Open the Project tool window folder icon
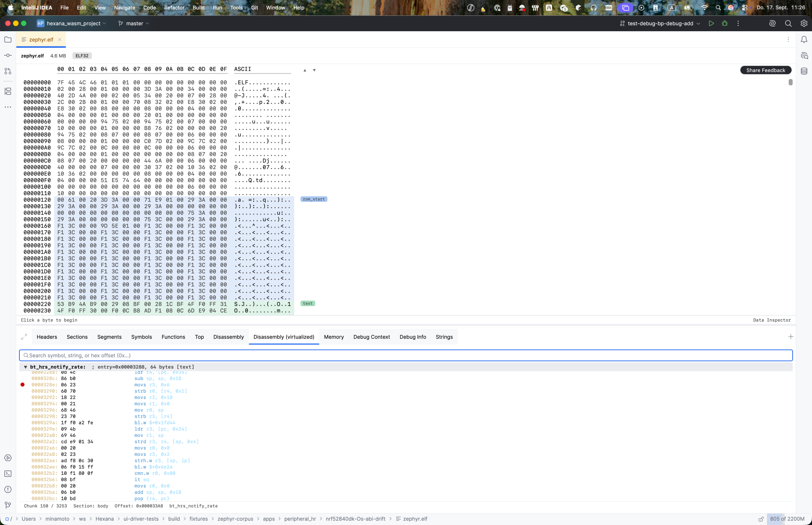The width and height of the screenshot is (812, 525). [x=8, y=40]
